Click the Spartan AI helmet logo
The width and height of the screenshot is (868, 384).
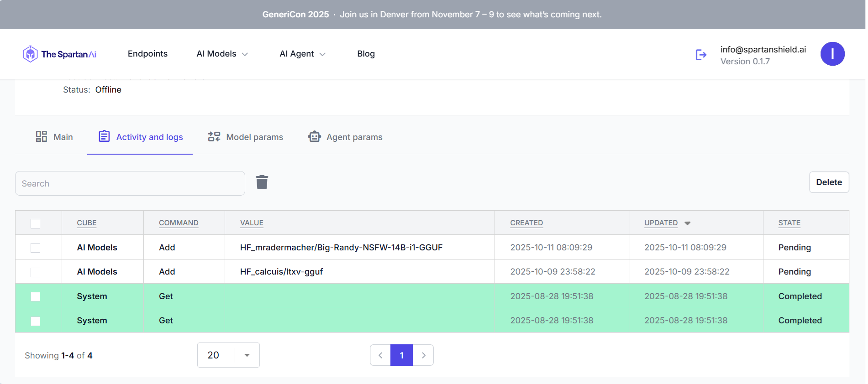tap(30, 54)
